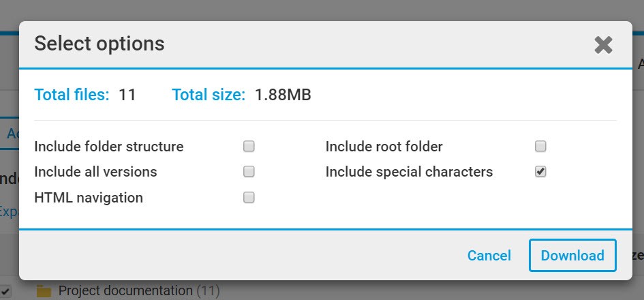The image size is (644, 300).
Task: Click the Total files label
Action: tap(72, 95)
